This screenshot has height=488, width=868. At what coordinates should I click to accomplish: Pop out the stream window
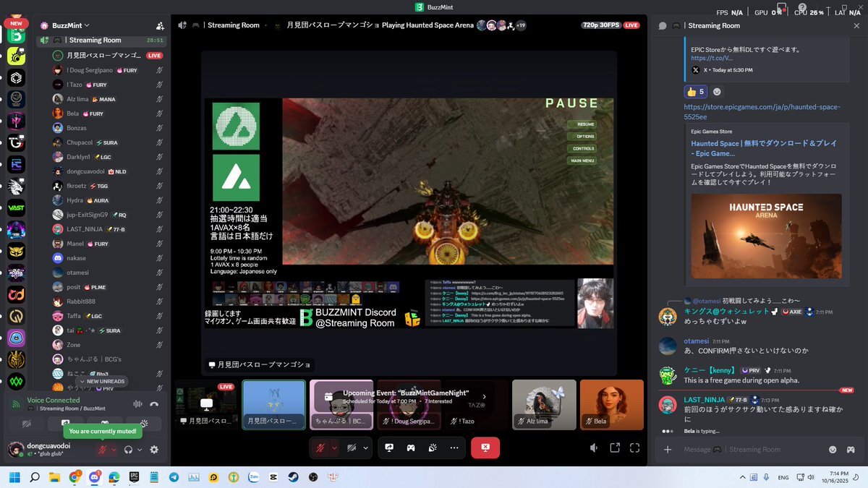[x=615, y=448]
